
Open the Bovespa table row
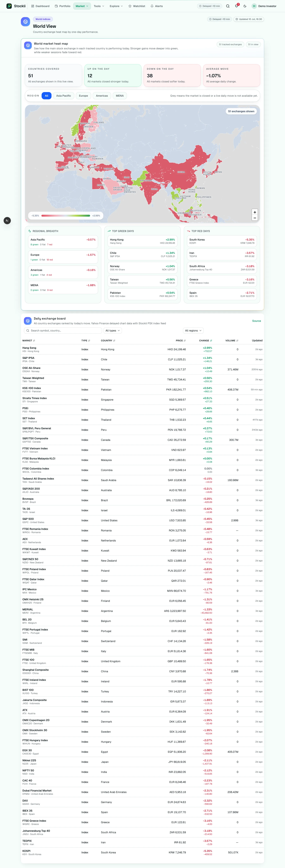(142, 500)
